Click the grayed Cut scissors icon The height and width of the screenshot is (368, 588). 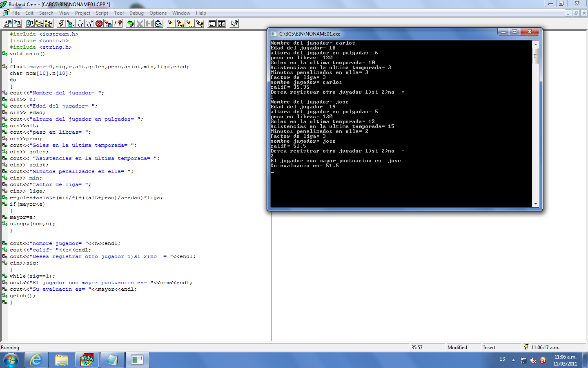pyautogui.click(x=140, y=23)
